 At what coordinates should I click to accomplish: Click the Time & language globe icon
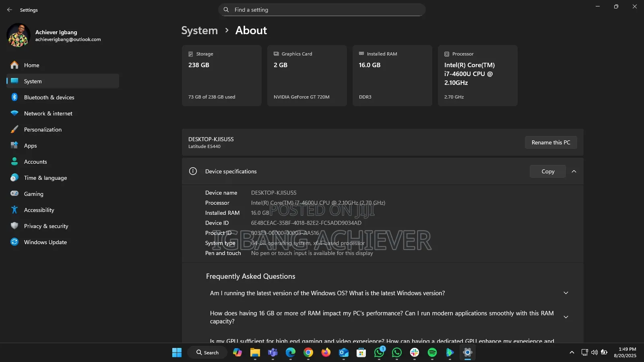[14, 177]
